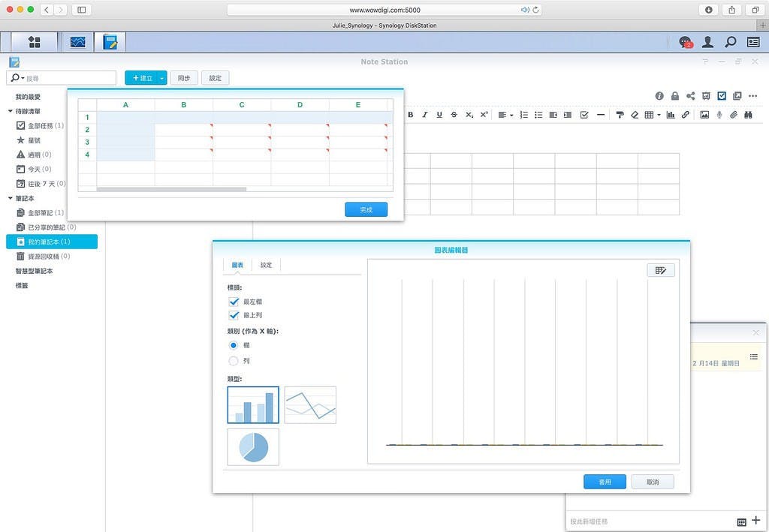Click the insert image icon
The image size is (769, 532).
[704, 115]
